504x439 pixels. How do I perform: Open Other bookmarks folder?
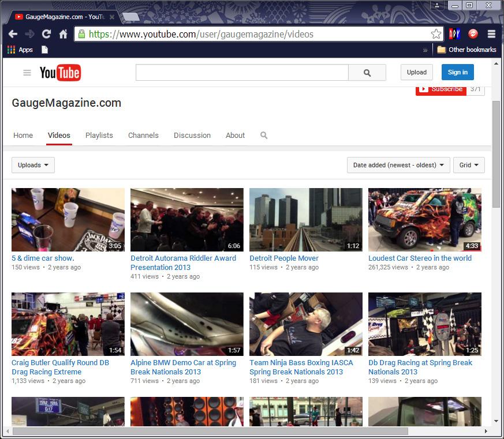pyautogui.click(x=466, y=50)
